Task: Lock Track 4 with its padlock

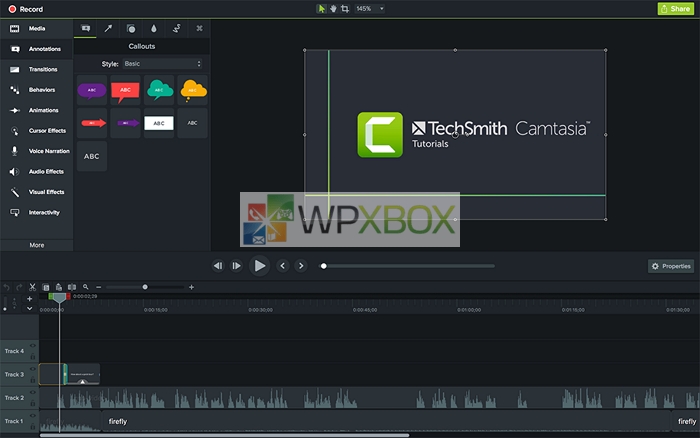Action: pos(33,357)
